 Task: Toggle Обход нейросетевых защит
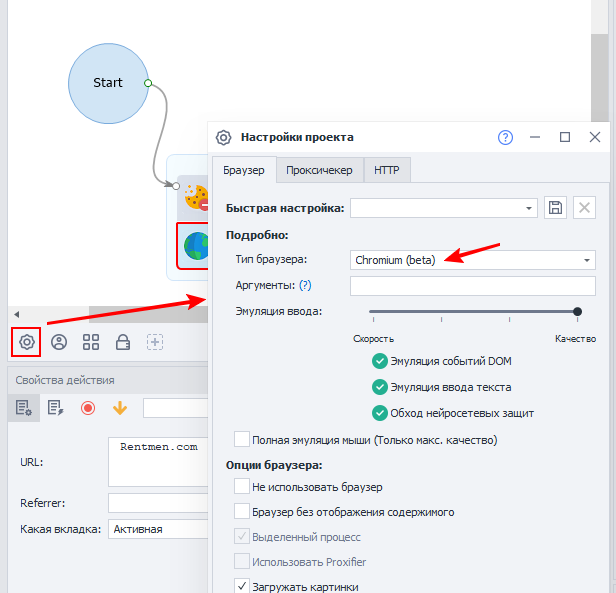380,413
